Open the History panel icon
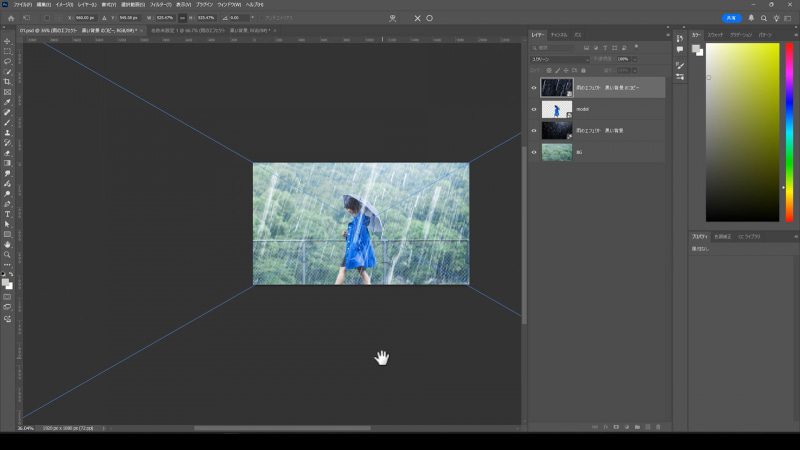 (x=680, y=38)
